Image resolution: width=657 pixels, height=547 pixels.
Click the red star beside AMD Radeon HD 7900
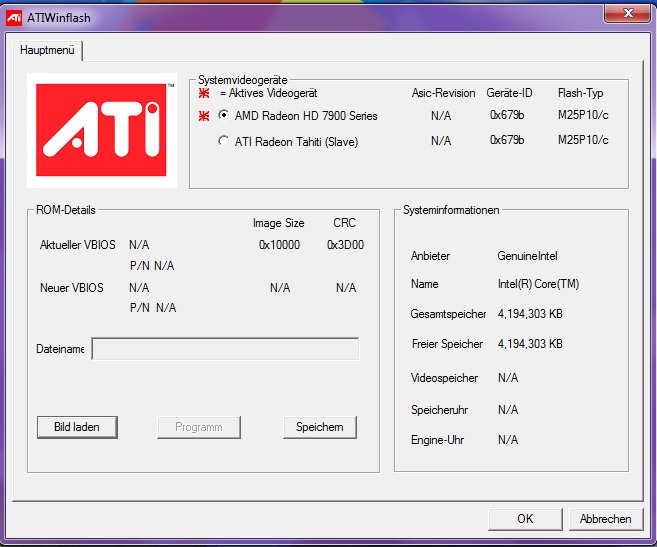pos(204,116)
